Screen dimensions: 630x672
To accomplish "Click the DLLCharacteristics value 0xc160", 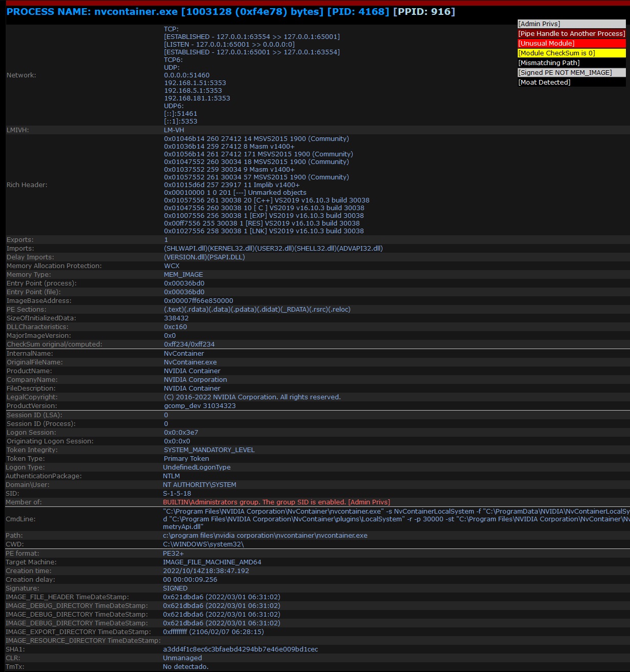I will tap(175, 327).
